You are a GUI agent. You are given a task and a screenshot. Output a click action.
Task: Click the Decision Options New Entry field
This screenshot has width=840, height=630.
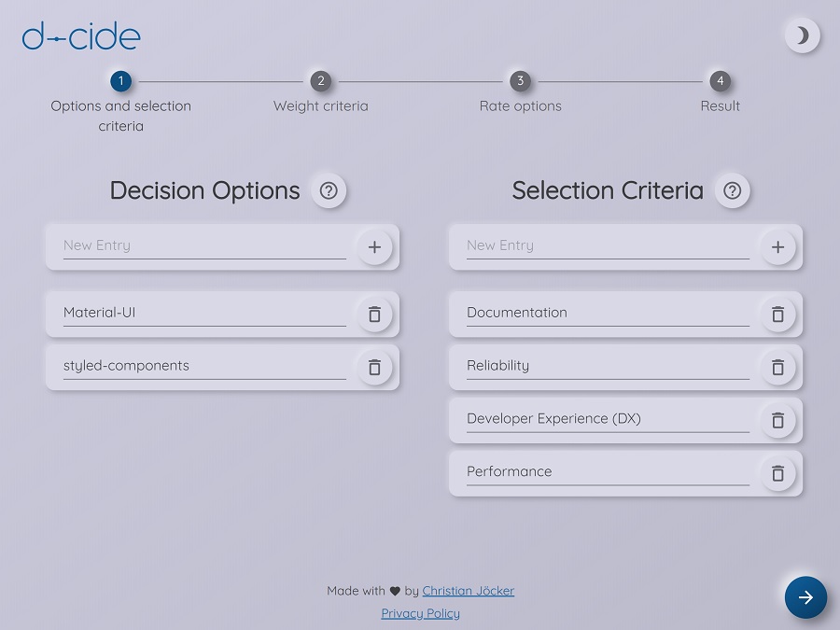(x=203, y=245)
